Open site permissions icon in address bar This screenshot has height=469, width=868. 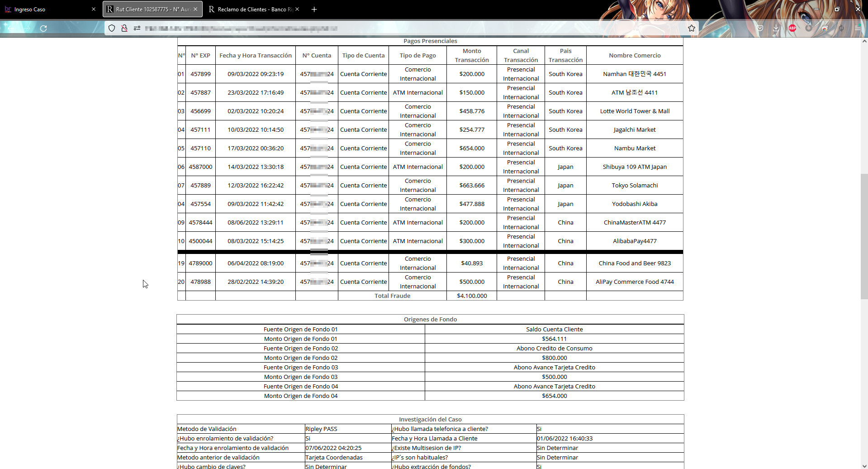pos(137,28)
